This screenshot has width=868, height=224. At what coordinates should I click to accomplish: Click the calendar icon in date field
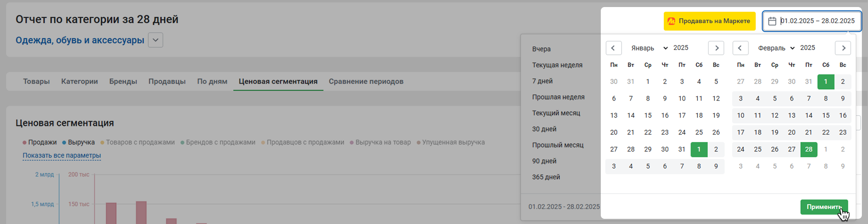click(x=772, y=21)
